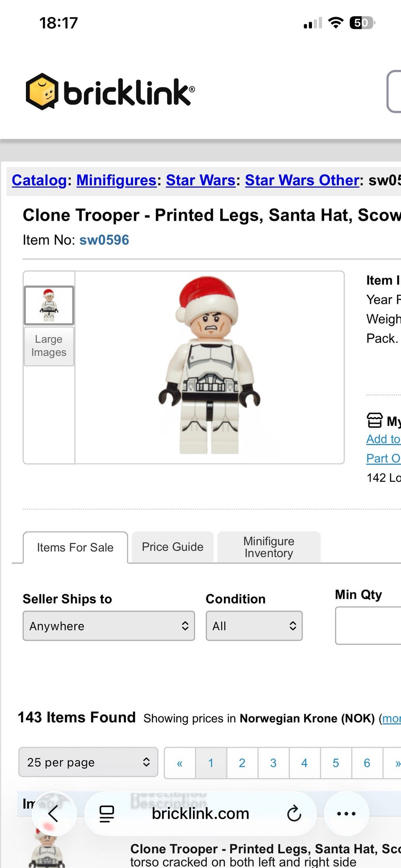Go to previous results page arrow
401x868 pixels.
[180, 763]
